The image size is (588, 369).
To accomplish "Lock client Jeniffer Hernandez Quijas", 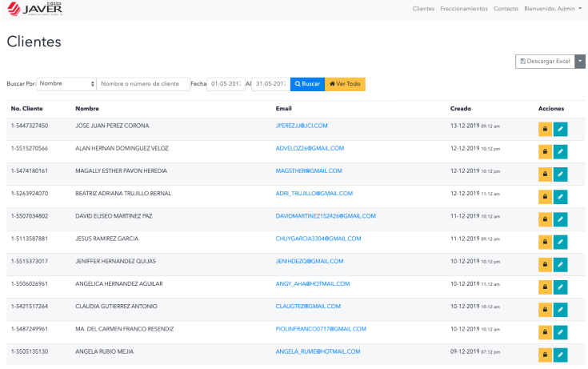I will pyautogui.click(x=545, y=264).
